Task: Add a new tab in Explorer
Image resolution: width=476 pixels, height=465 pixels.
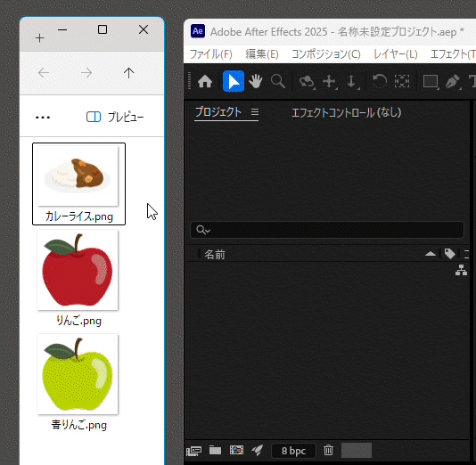Action: click(x=40, y=38)
